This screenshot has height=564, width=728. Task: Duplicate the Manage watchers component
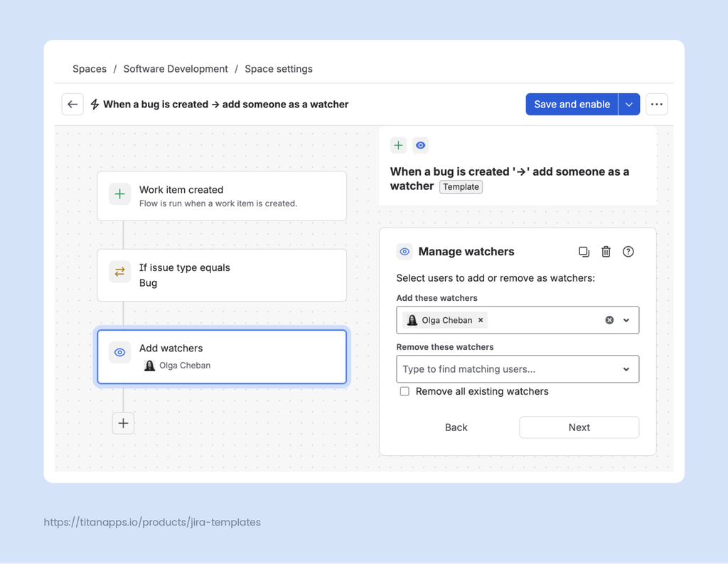point(584,252)
